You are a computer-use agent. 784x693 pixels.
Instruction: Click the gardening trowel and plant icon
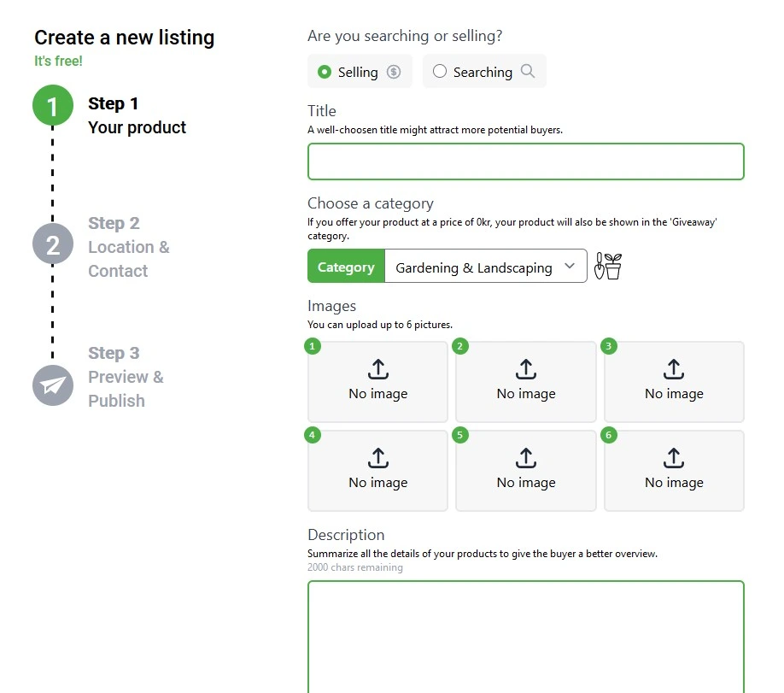(607, 266)
